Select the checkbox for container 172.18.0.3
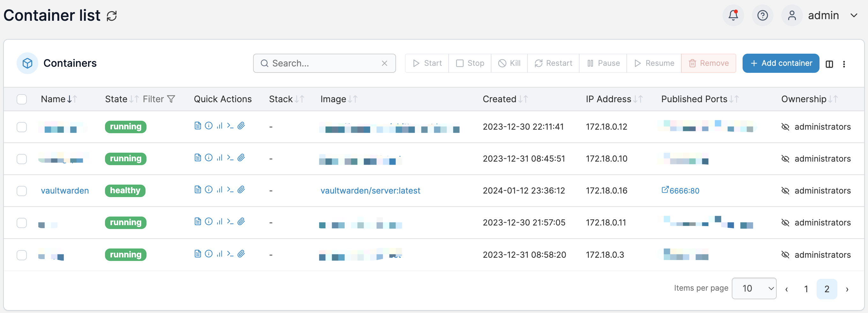The height and width of the screenshot is (313, 868). tap(22, 255)
